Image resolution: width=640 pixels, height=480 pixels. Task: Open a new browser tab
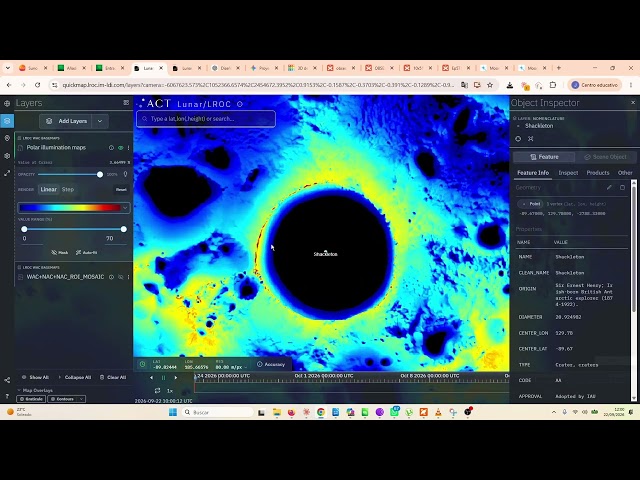click(x=559, y=68)
